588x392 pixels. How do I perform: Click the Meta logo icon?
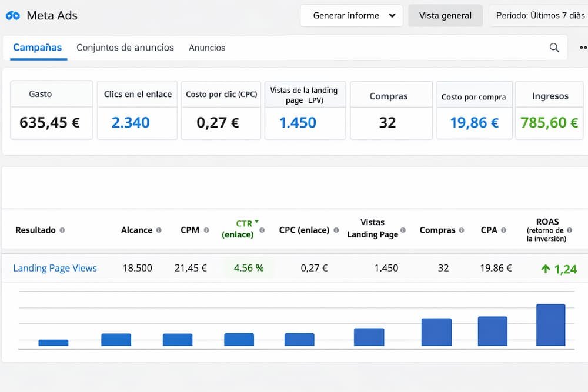click(12, 16)
